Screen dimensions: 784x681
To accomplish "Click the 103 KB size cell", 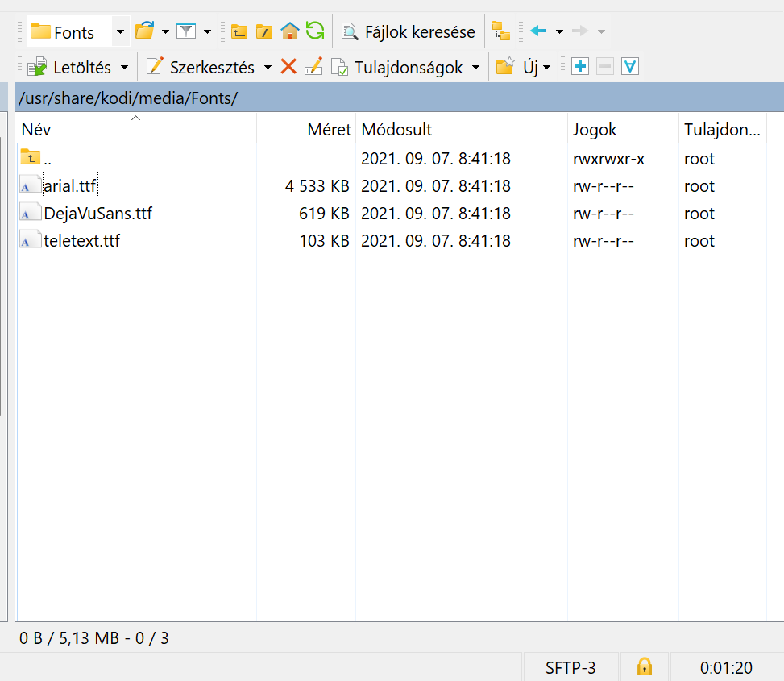I will 324,240.
